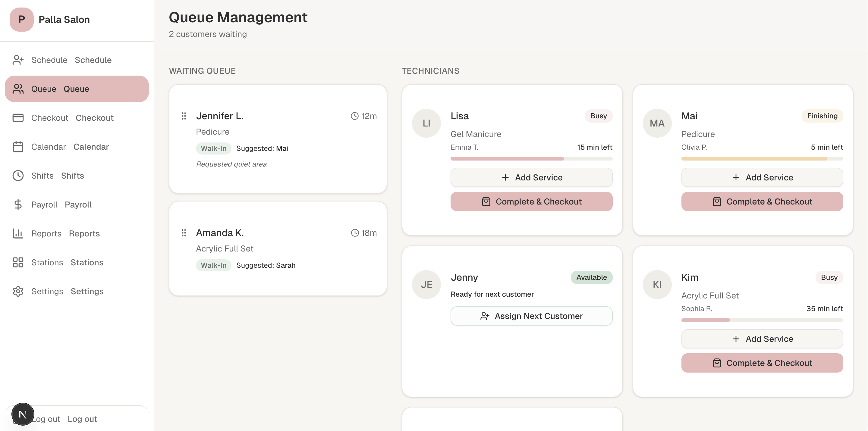The image size is (868, 431).
Task: Open the Payroll page
Action: click(77, 205)
